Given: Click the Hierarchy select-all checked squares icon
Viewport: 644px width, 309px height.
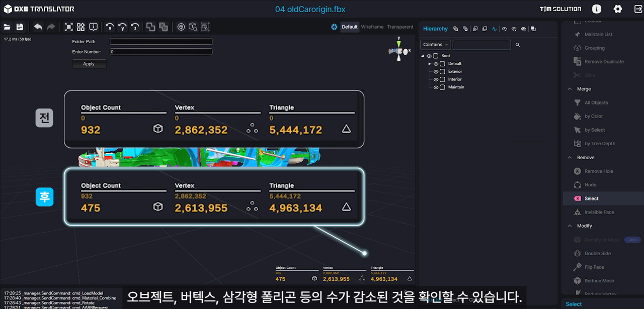Looking at the screenshot, I should tap(475, 29).
